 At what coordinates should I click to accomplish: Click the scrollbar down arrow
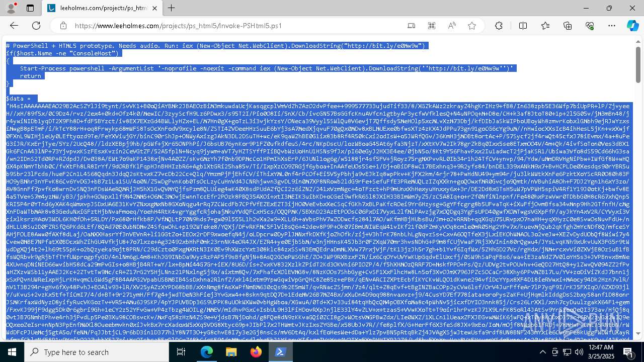point(638,333)
